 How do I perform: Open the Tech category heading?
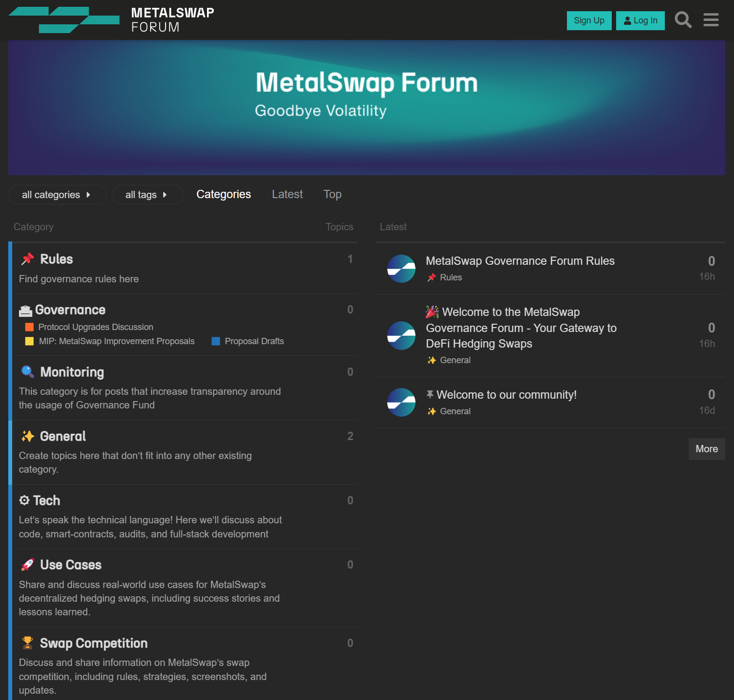[x=47, y=500]
